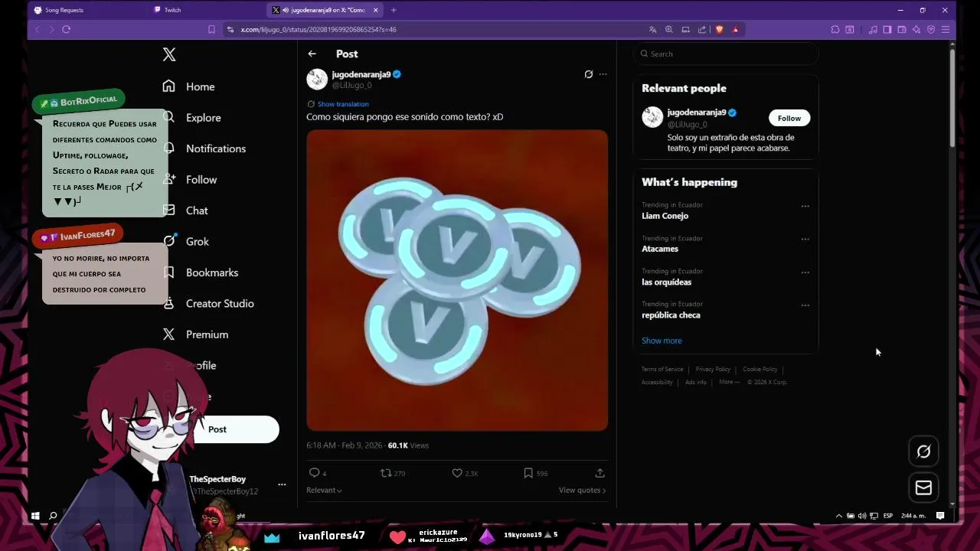Share the post via the share icon
The height and width of the screenshot is (551, 980).
tap(599, 473)
